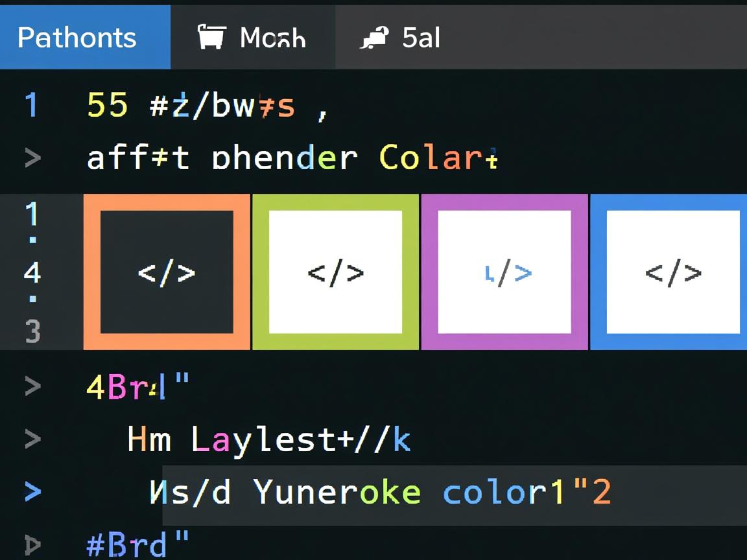Image resolution: width=747 pixels, height=560 pixels.
Task: Switch to the Pathonts tab
Action: (77, 37)
